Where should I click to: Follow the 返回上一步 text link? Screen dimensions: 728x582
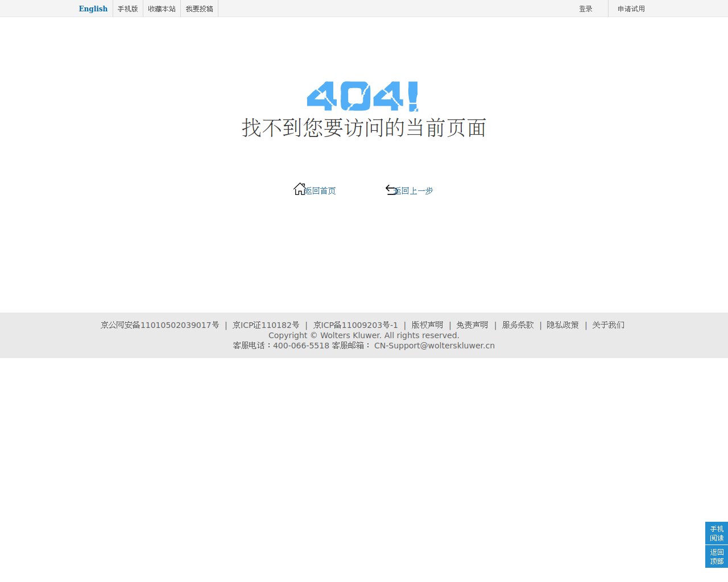click(413, 191)
